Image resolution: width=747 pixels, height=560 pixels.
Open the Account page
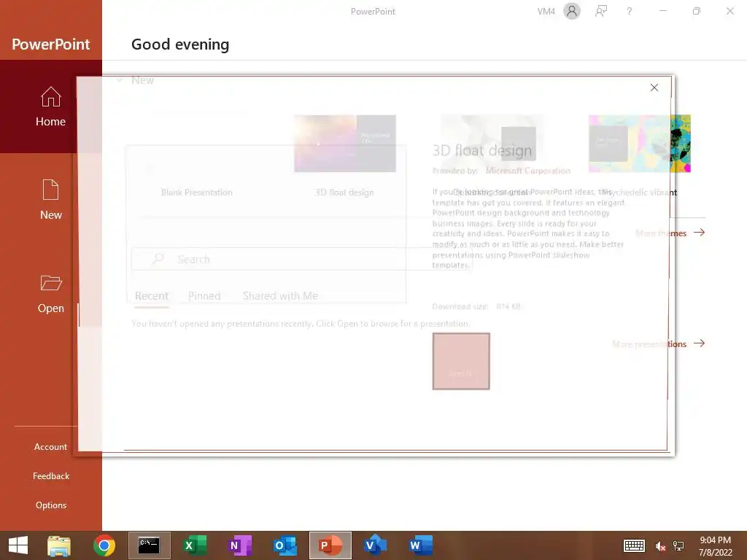pyautogui.click(x=50, y=447)
